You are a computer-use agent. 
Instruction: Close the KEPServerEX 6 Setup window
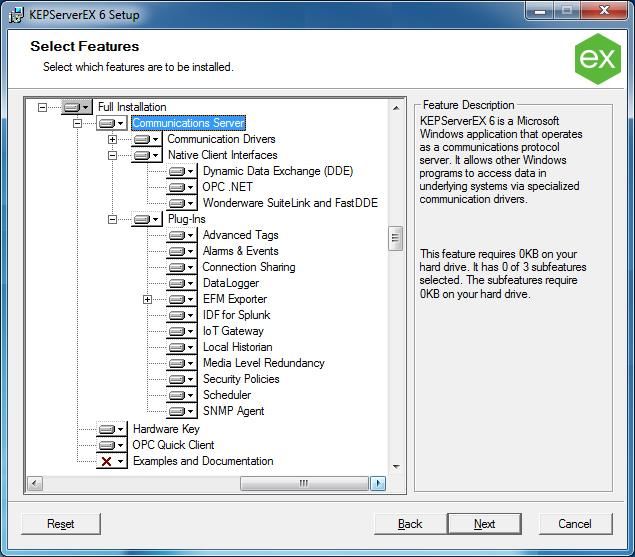click(x=604, y=10)
